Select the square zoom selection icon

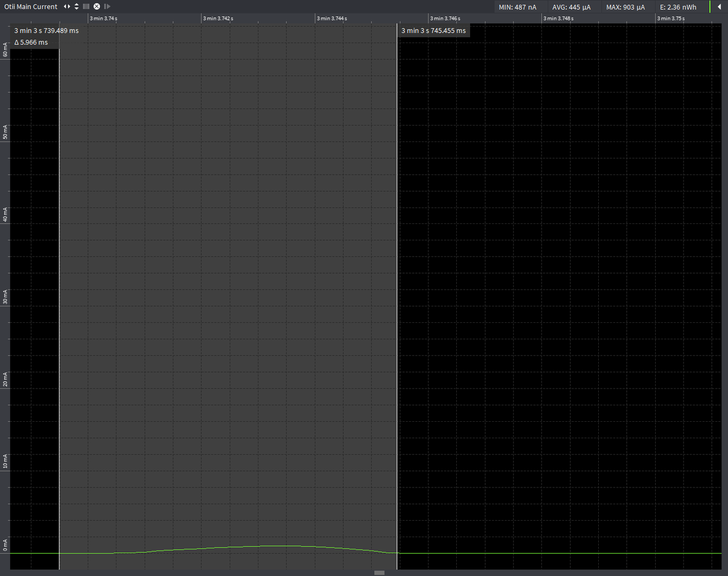point(86,7)
